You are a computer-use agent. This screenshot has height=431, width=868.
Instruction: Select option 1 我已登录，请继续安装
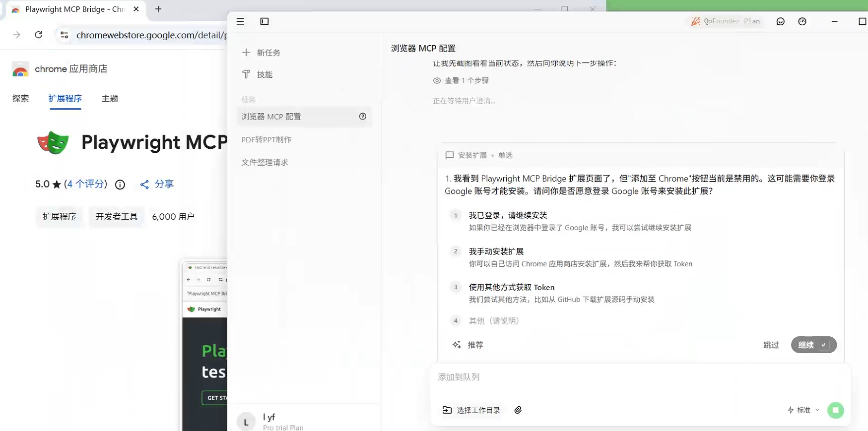point(508,215)
